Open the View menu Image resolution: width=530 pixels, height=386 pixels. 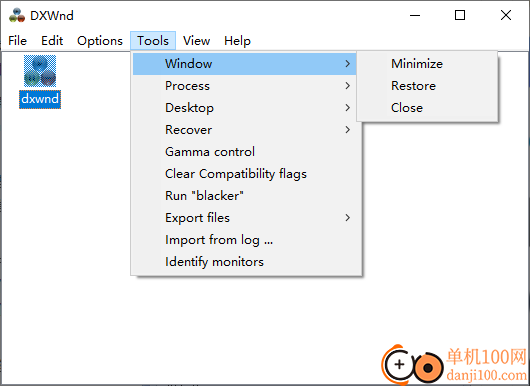tap(196, 41)
